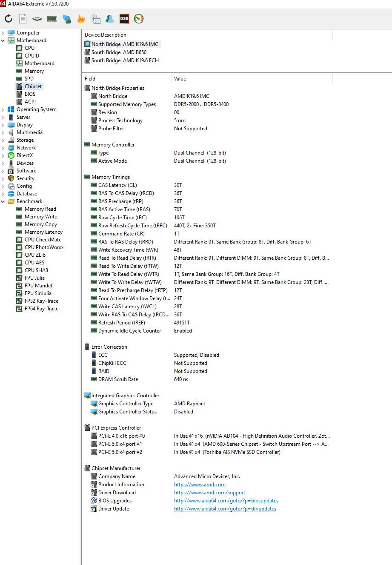Open the amd.com/support driver download link

pos(209,493)
